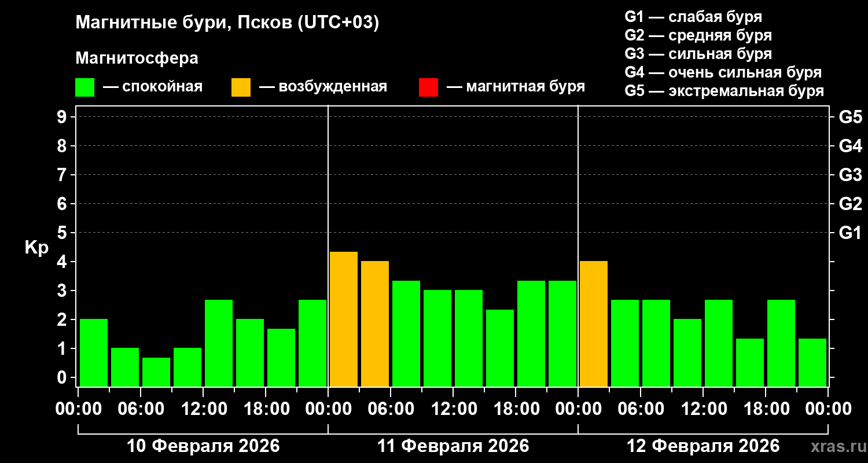The width and height of the screenshot is (868, 463).
Task: Click the '10 Февраля 2026' date label
Action: click(203, 446)
